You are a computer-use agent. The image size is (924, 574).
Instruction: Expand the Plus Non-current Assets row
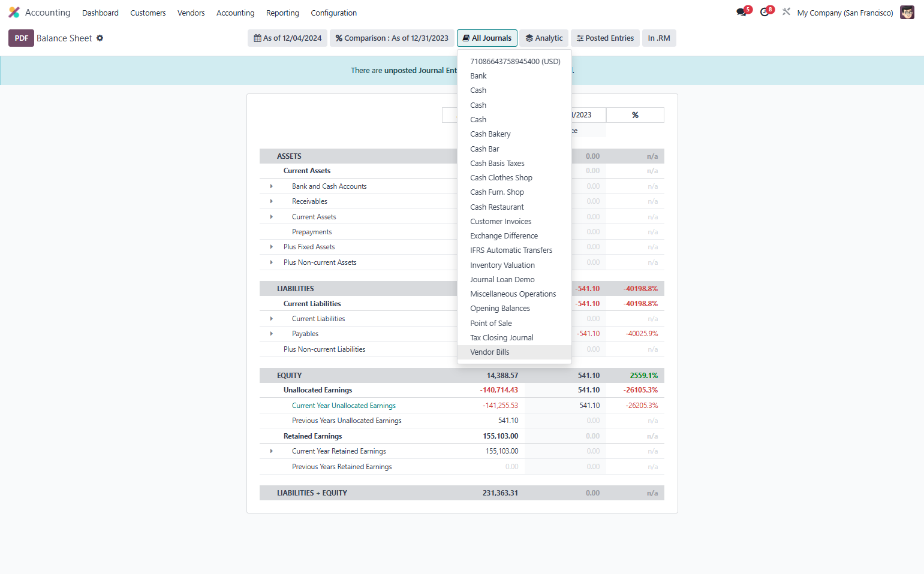tap(271, 262)
